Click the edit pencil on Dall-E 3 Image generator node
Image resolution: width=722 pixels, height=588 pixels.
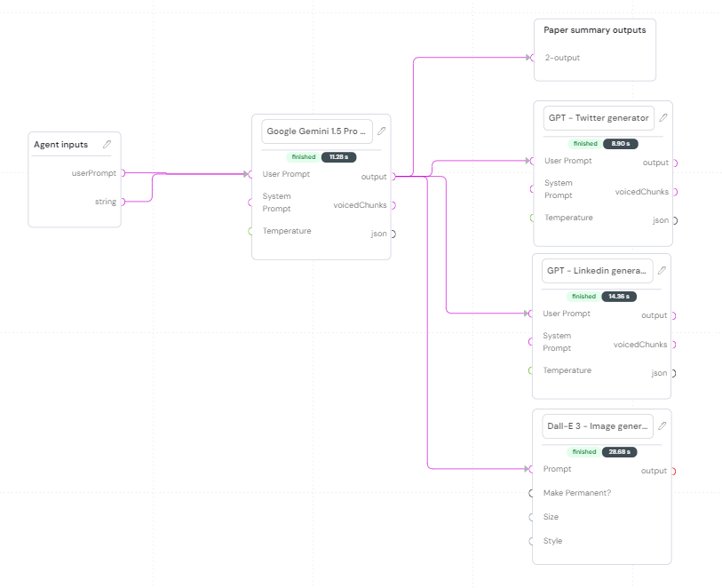(662, 426)
